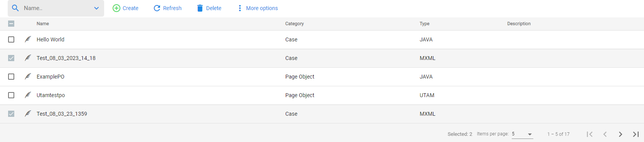
Task: Go to the first page of results
Action: [589, 134]
